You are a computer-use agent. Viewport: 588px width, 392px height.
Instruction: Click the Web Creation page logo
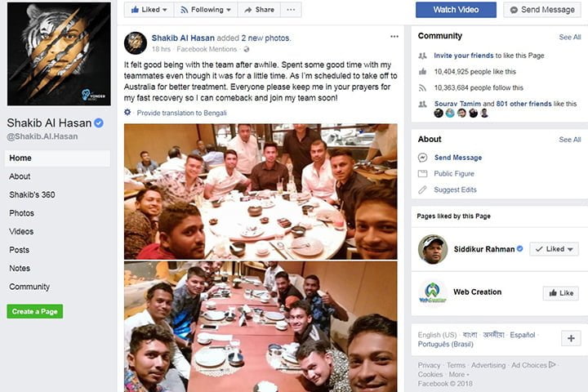432,292
